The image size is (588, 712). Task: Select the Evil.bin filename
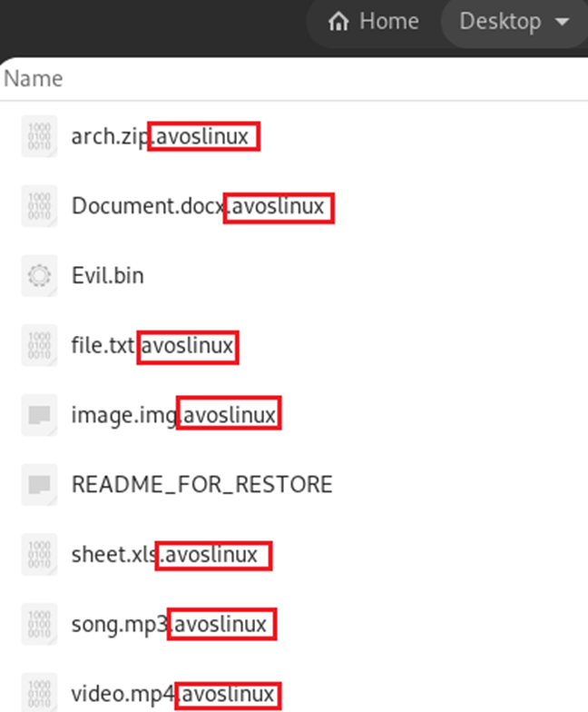click(107, 275)
